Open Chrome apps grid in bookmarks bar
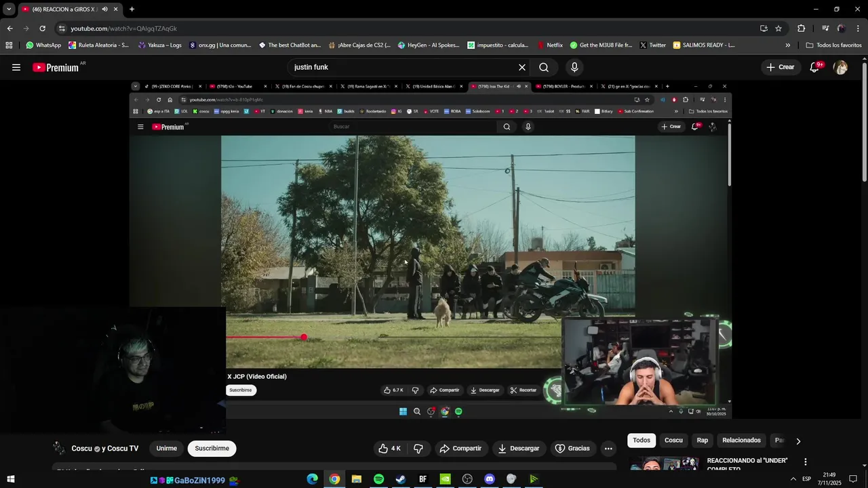Image resolution: width=868 pixels, height=488 pixels. 9,45
